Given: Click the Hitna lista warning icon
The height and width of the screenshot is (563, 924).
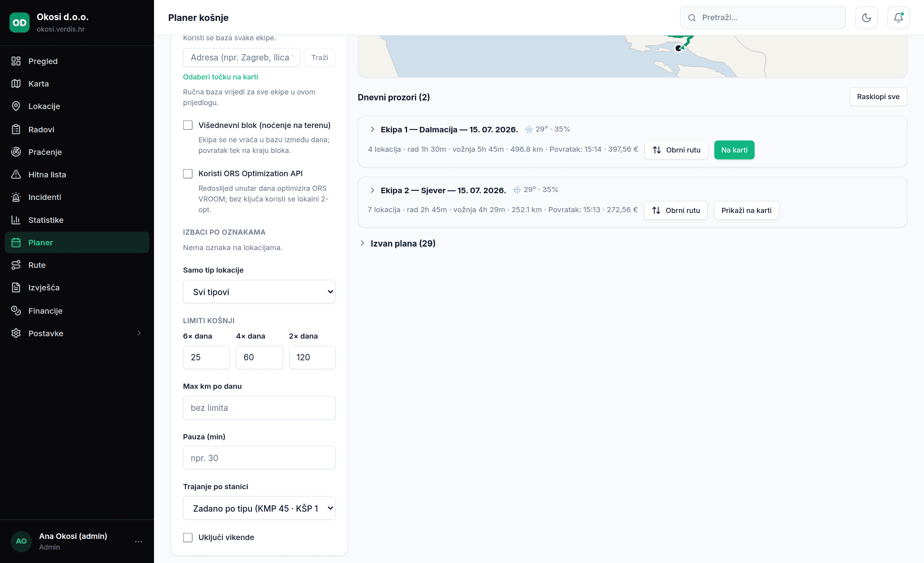Looking at the screenshot, I should tap(16, 174).
